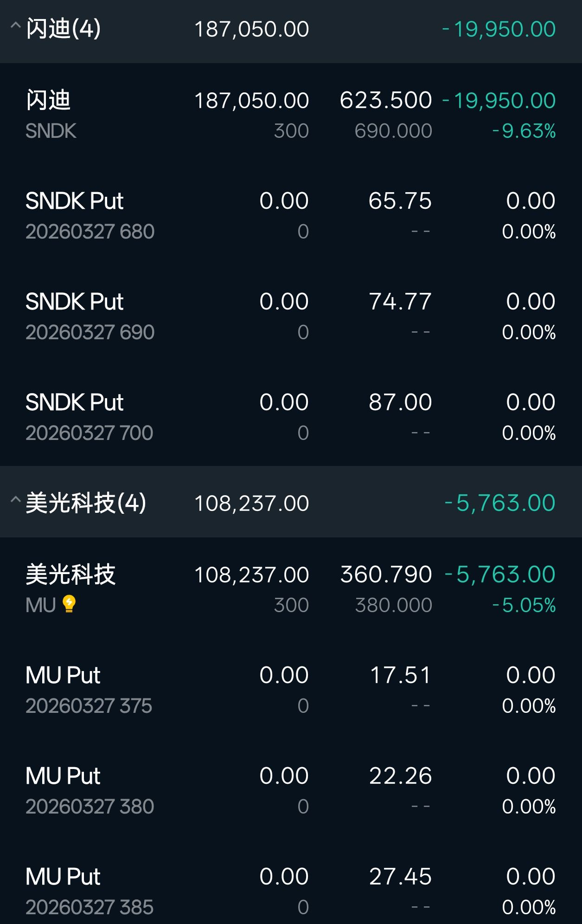Tap SNDK current price 623.500
The width and height of the screenshot is (582, 924).
pos(386,100)
